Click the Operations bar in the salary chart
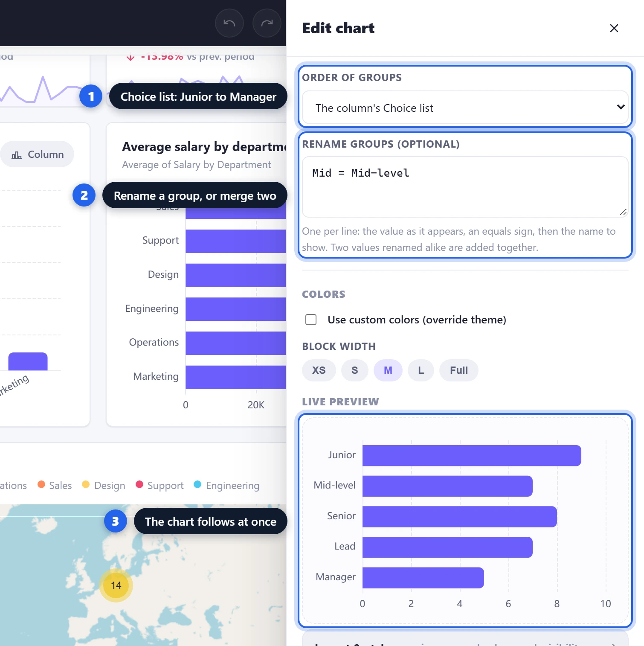The height and width of the screenshot is (646, 644). coord(235,343)
